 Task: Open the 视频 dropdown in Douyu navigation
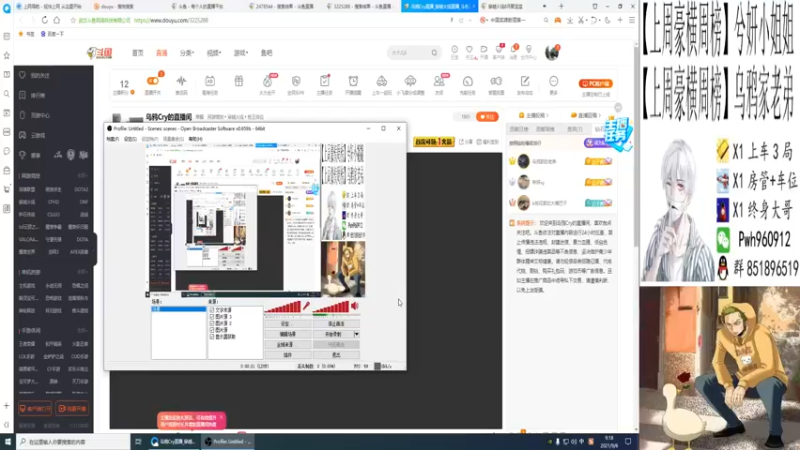[x=214, y=53]
